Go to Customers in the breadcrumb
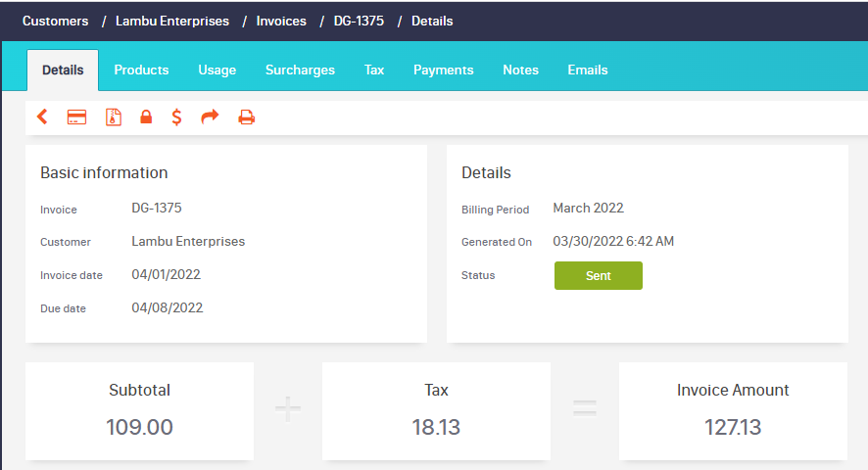 pos(55,21)
